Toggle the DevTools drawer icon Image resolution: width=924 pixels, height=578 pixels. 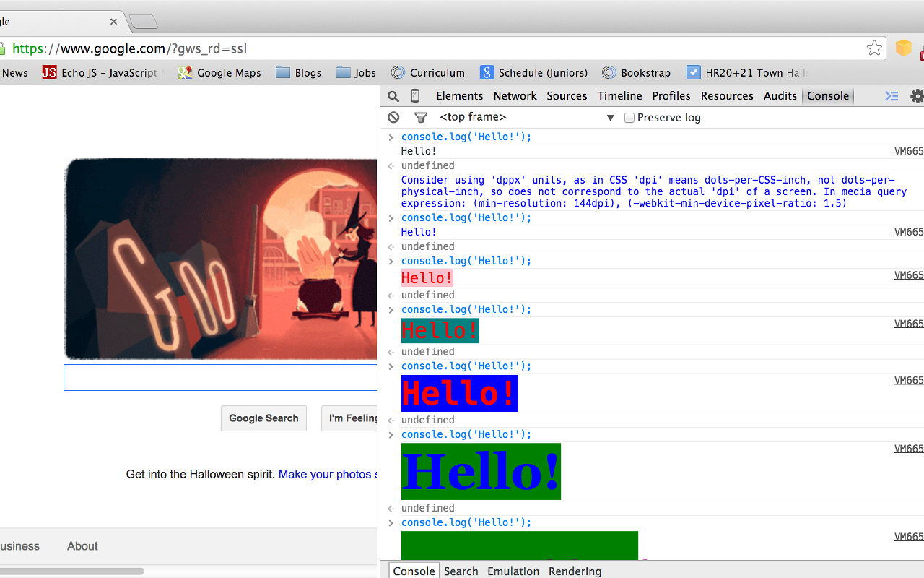(892, 96)
